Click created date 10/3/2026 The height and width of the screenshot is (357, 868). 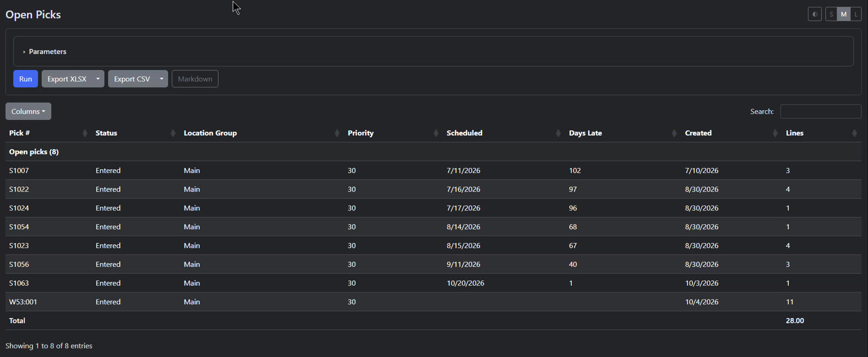coord(701,283)
